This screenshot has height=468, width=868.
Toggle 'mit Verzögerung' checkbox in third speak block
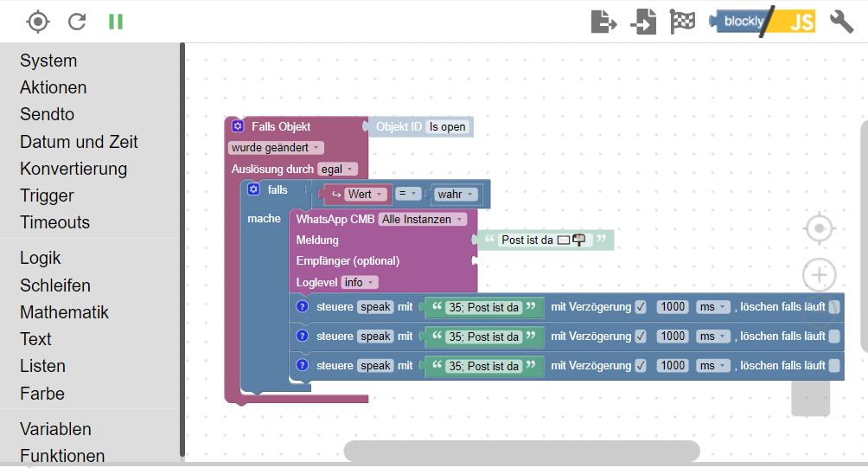641,366
